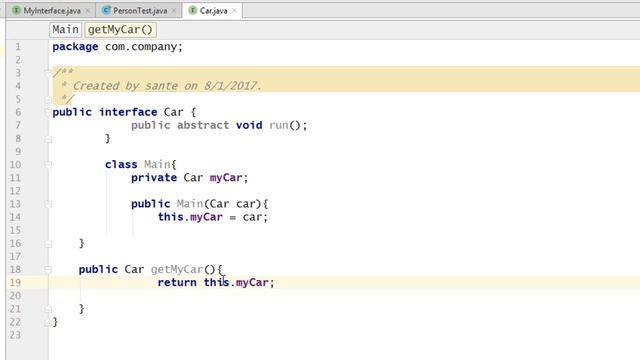Click 'private Car myCar;' field declaration
This screenshot has width=640, height=360.
click(189, 178)
